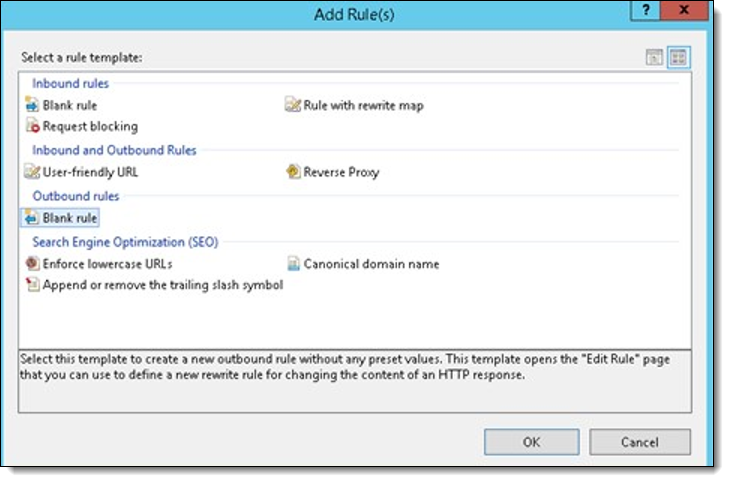
Task: Choose the Request blocking template icon
Action: [x=32, y=127]
